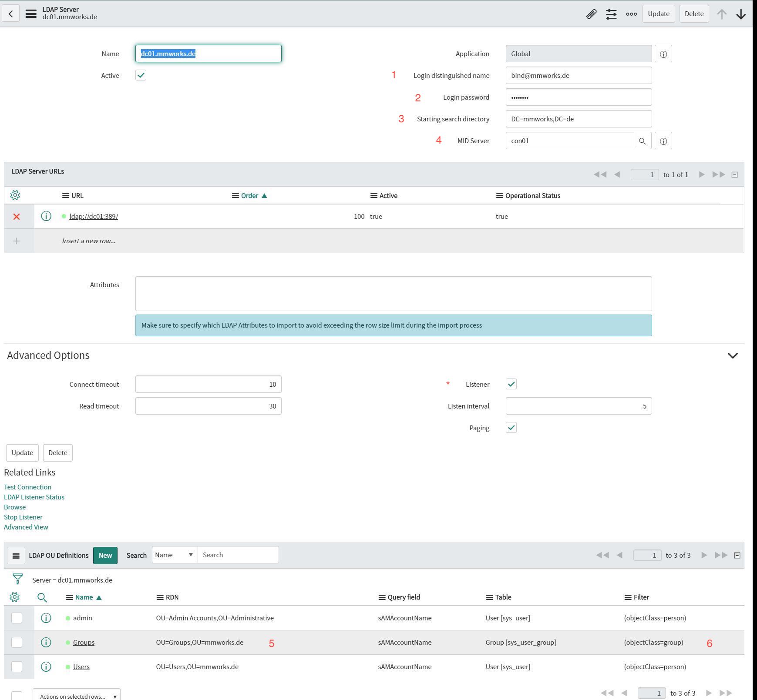This screenshot has width=757, height=700.
Task: Open the LDAP OU Definitions list menu
Action: pyautogui.click(x=16, y=556)
